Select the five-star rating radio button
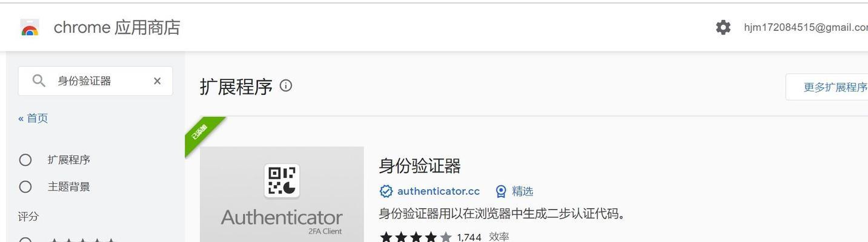 (x=25, y=240)
